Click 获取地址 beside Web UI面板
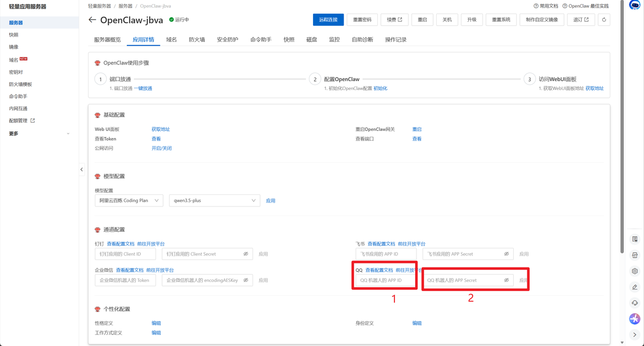 (x=160, y=129)
